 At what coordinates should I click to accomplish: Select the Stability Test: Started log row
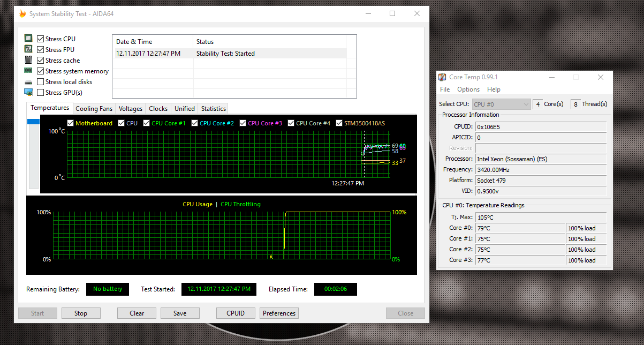click(x=230, y=53)
